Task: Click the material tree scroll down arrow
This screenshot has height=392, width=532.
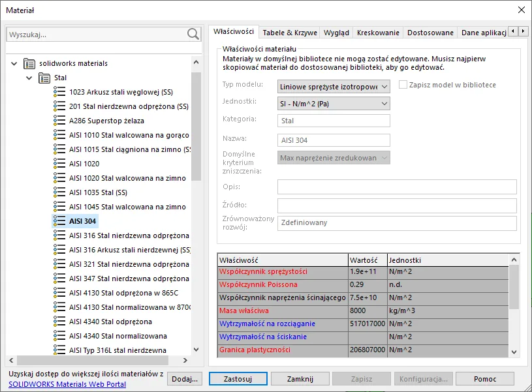Action: click(x=196, y=350)
